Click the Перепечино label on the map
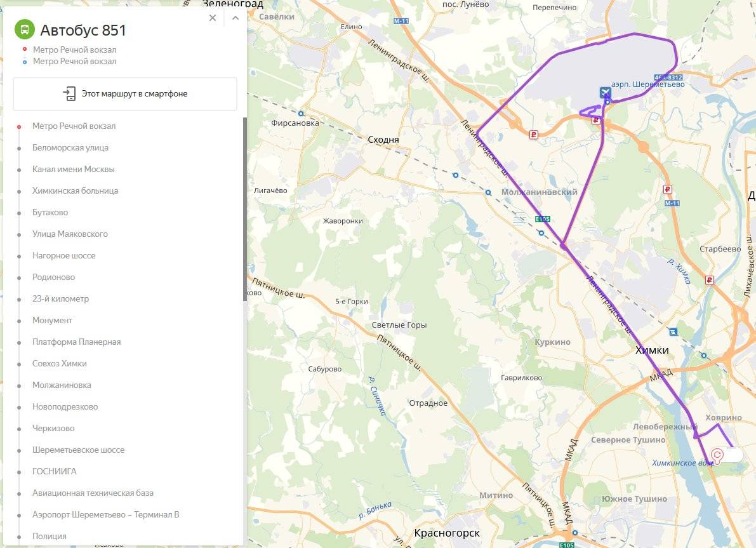The image size is (756, 548). tap(555, 8)
